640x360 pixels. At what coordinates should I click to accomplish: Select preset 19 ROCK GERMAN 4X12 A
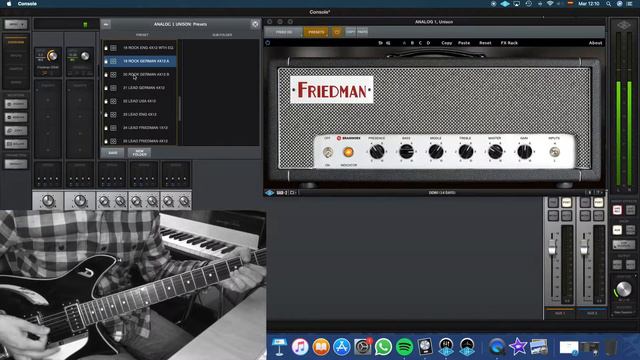pyautogui.click(x=140, y=61)
